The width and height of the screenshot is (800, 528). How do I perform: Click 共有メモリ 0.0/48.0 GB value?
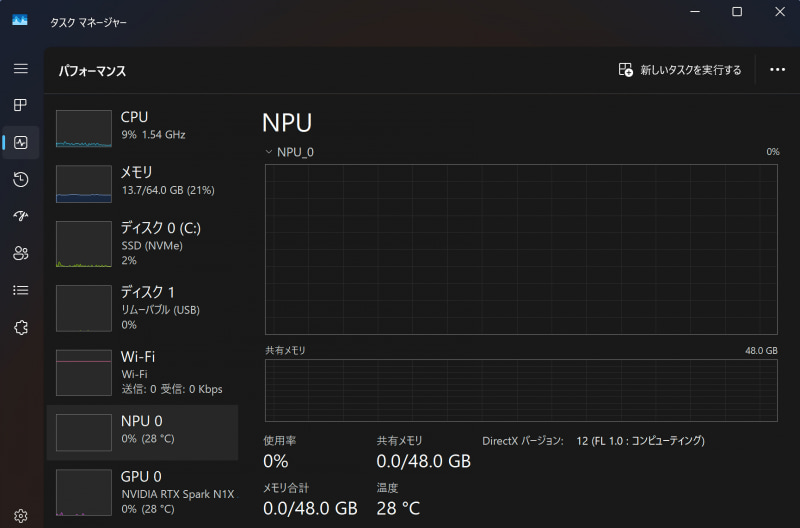[x=423, y=461]
